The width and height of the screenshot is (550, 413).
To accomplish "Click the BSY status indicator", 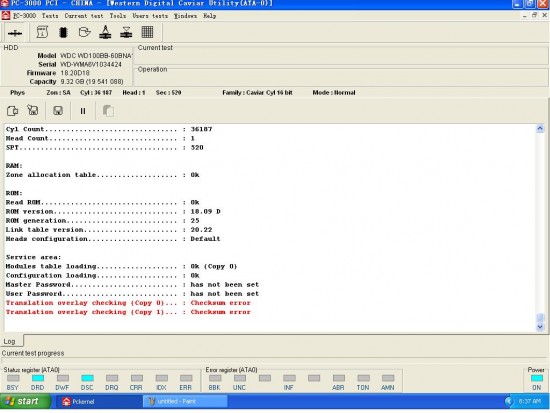I will pyautogui.click(x=13, y=378).
